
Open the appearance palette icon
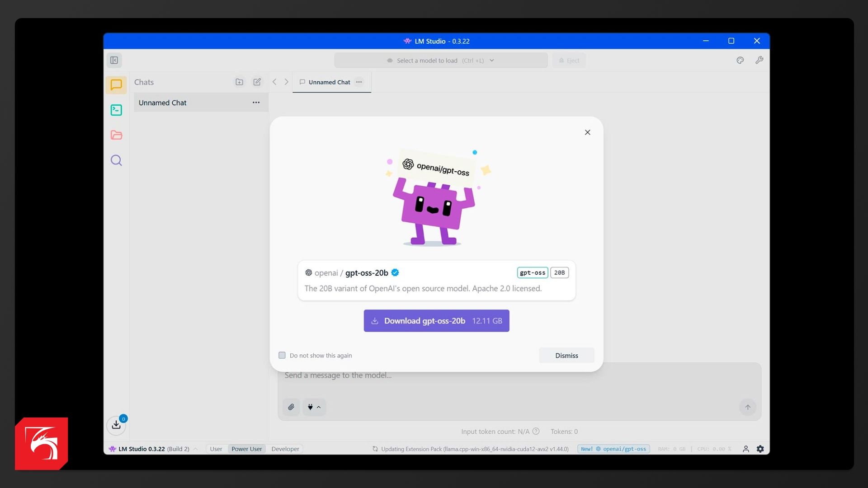(740, 60)
